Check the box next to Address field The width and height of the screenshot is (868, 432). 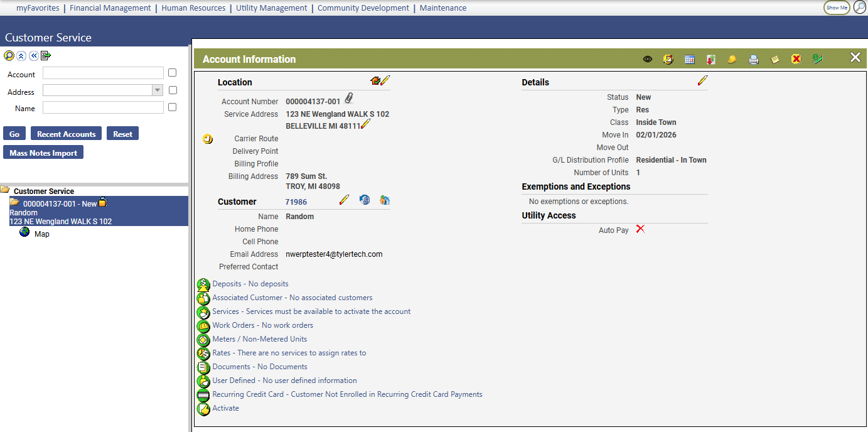click(173, 90)
